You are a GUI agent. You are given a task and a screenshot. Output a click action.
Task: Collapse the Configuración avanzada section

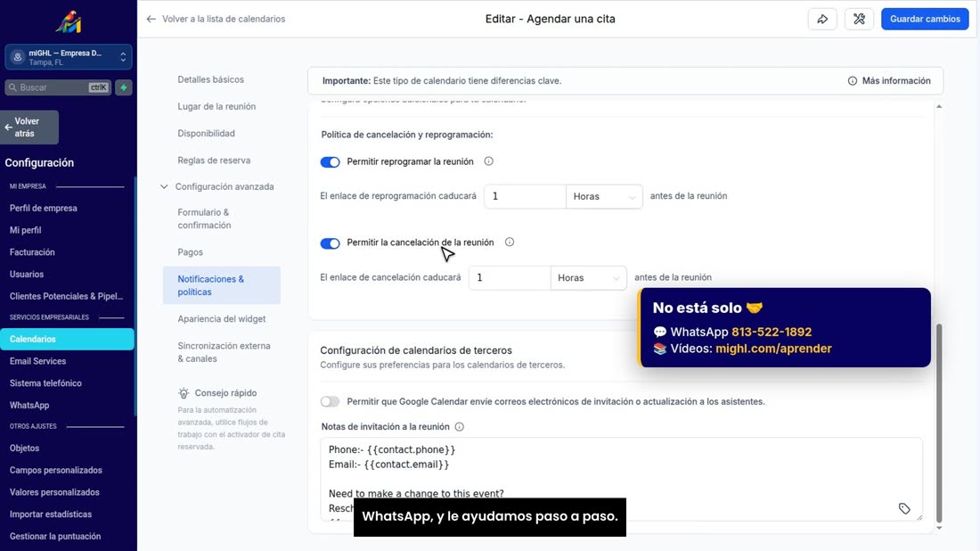(164, 186)
